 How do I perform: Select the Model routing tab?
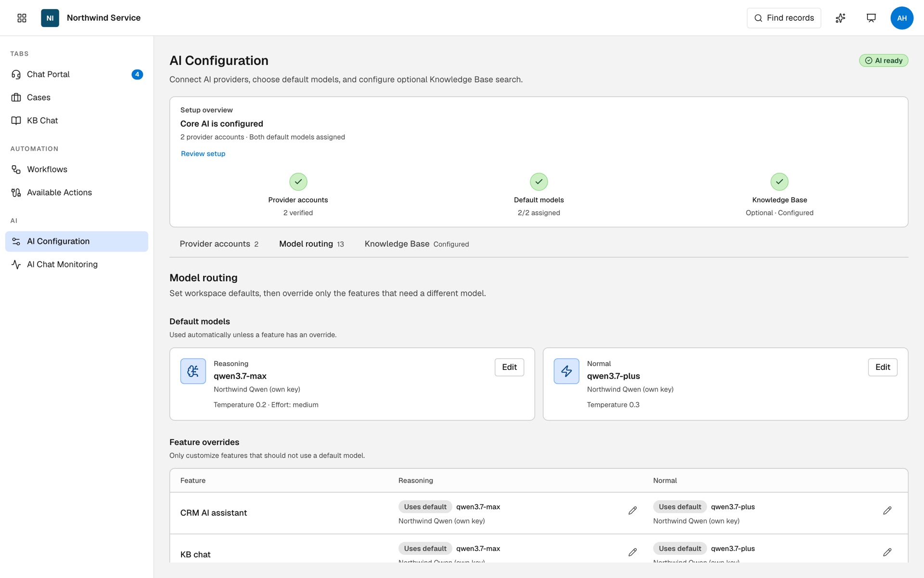tap(311, 244)
